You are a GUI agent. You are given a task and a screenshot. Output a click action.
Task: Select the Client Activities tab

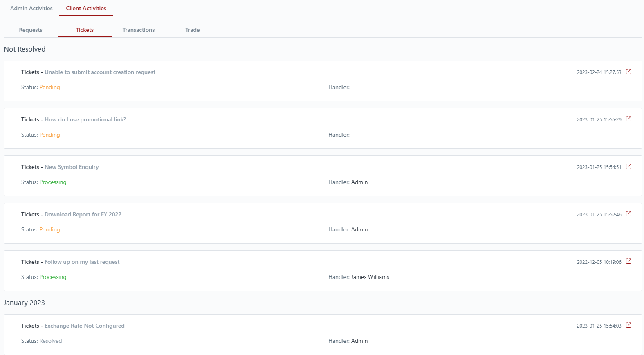(x=86, y=8)
